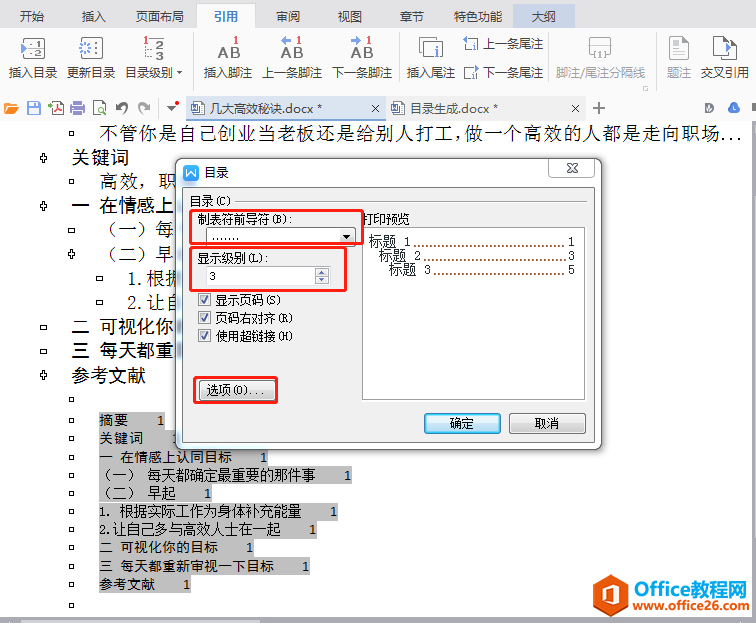Decrease display level with the down spinner arrow
The height and width of the screenshot is (623, 756).
(x=322, y=280)
